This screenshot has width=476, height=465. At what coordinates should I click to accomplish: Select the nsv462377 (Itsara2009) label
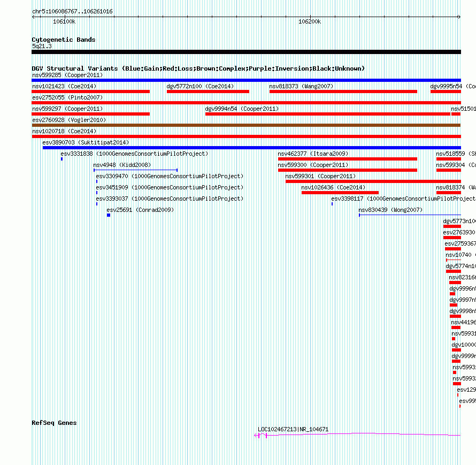click(x=313, y=154)
